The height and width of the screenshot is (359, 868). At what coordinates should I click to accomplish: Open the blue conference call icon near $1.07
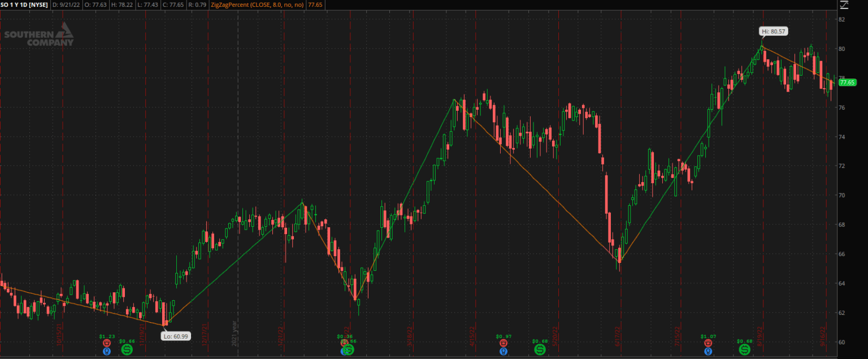point(708,351)
